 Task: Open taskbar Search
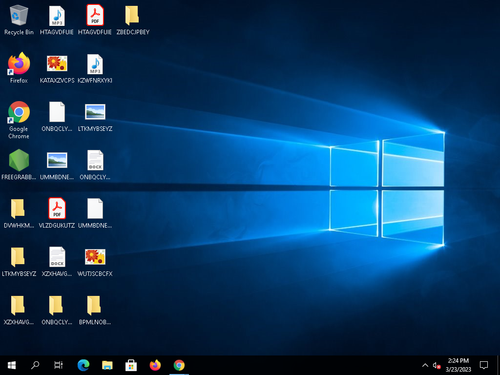click(35, 365)
